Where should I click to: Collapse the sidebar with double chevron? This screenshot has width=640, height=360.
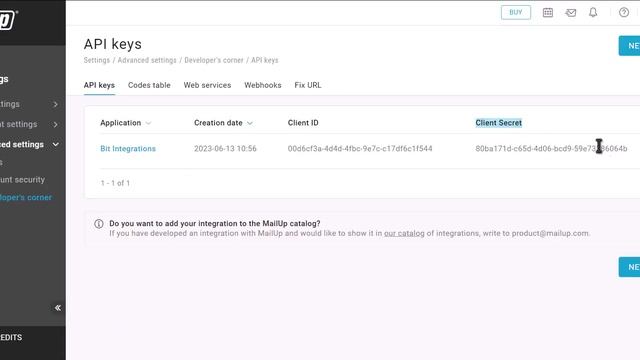[58, 308]
